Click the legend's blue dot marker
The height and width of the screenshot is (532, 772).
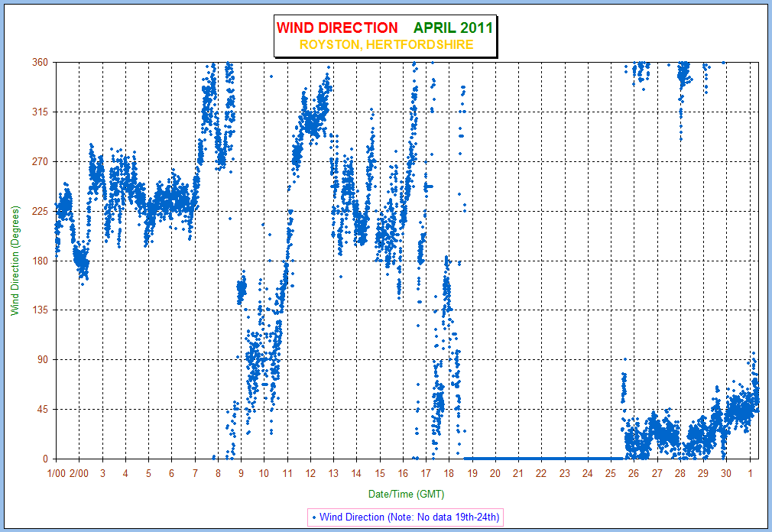(314, 517)
